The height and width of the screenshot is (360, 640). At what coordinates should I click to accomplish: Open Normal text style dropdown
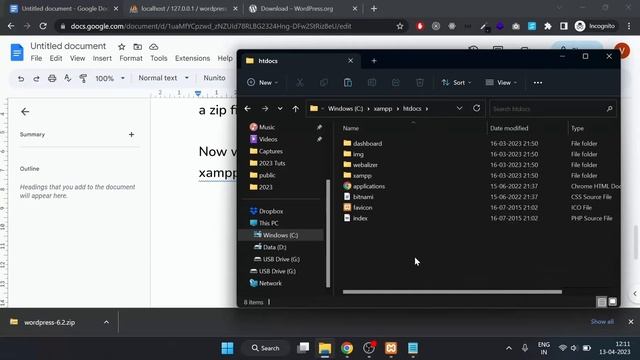click(x=163, y=78)
